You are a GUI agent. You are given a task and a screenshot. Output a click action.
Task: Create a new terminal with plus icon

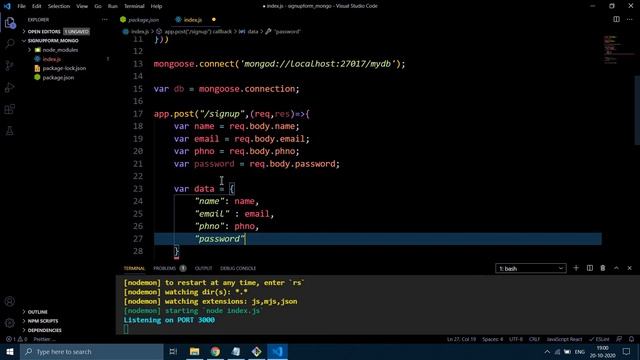[576, 268]
